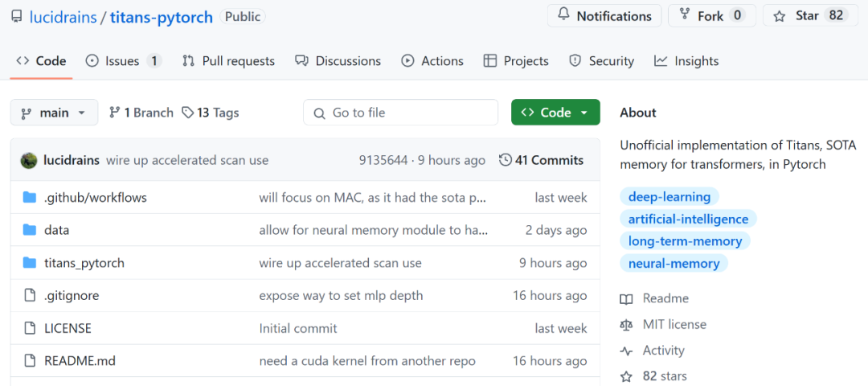This screenshot has height=386, width=868.
Task: Click the tags icon beside 13 Tags
Action: 187,113
